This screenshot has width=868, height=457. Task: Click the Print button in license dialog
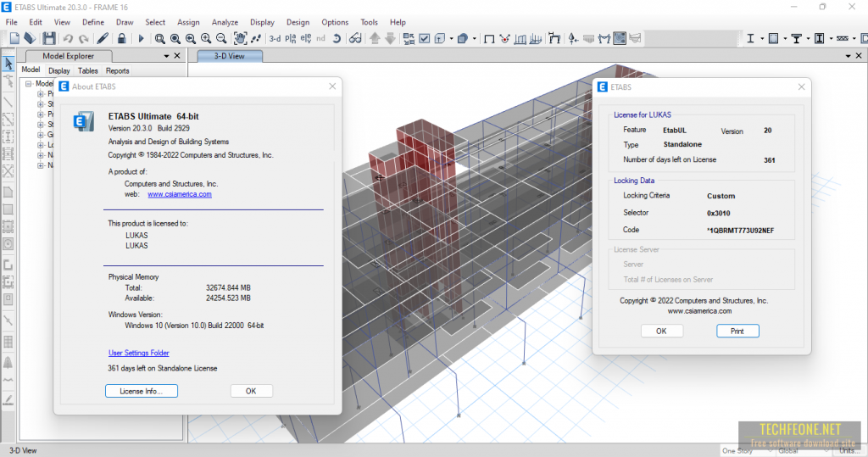point(737,332)
